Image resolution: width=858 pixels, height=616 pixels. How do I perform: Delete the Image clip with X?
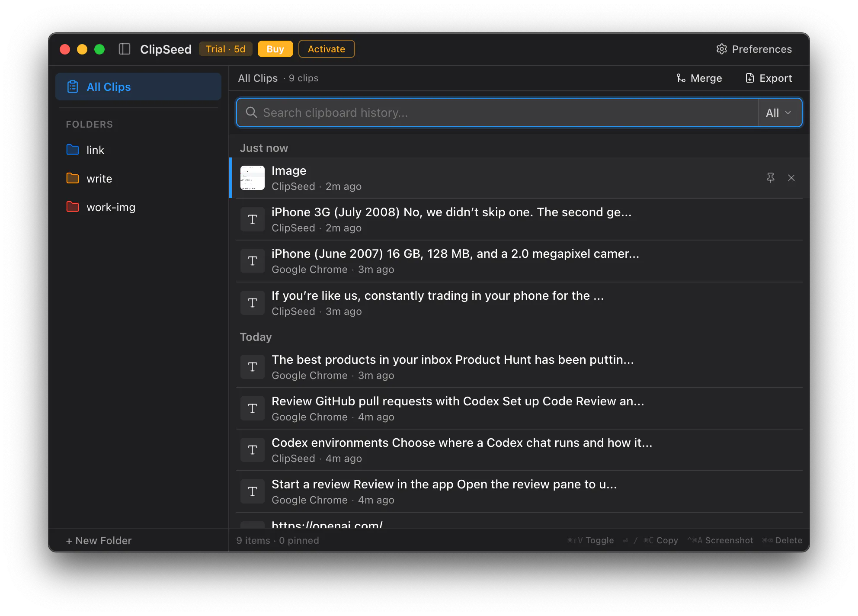791,178
